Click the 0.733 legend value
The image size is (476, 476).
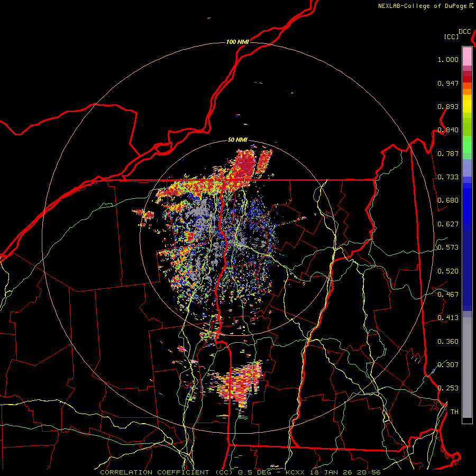(x=448, y=177)
